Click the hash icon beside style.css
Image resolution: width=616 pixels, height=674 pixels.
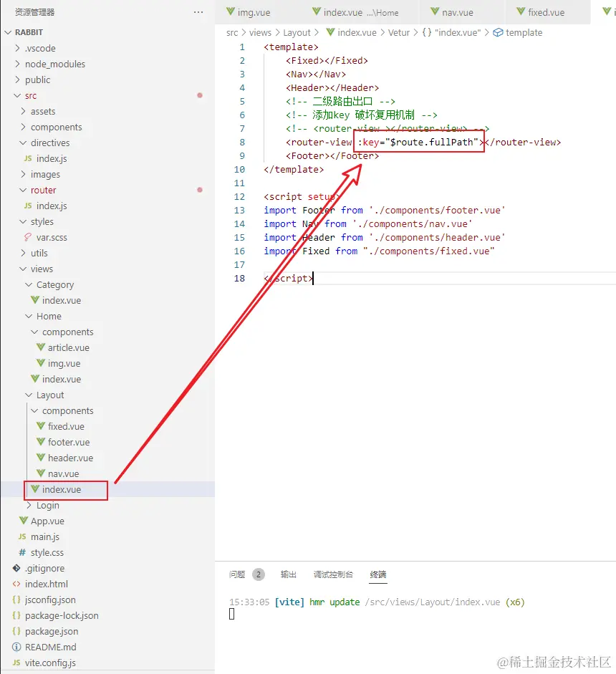click(x=22, y=552)
